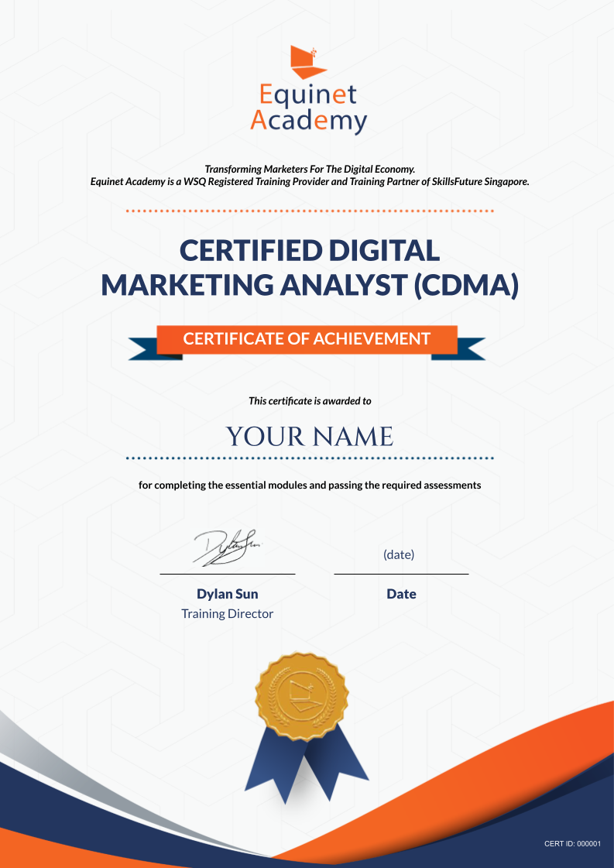
Task: Click 'This certificate is awarded to' text
Action: [310, 401]
